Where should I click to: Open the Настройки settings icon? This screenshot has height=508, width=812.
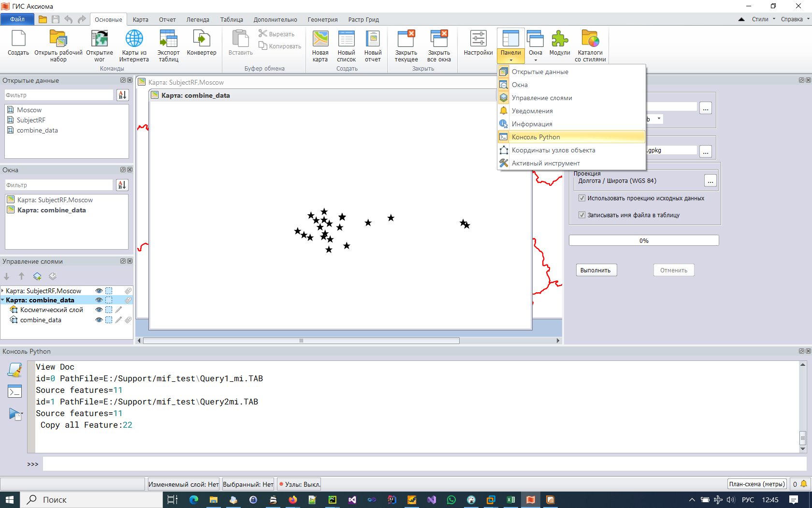[478, 44]
